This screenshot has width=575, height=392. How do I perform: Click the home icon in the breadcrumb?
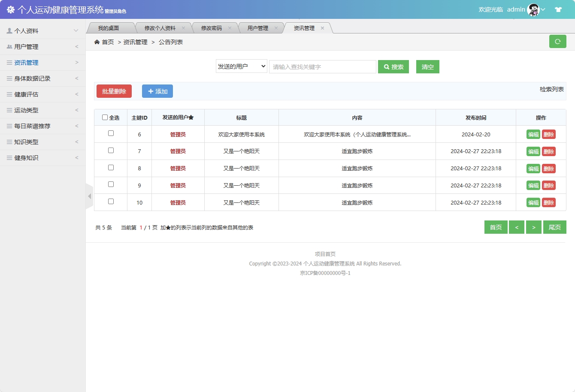pyautogui.click(x=97, y=42)
